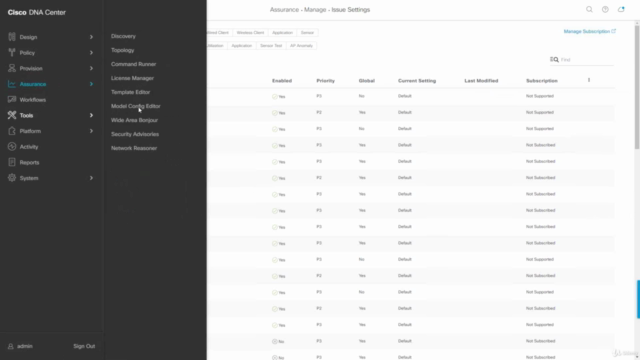The image size is (640, 360).
Task: Open Discovery from the Tools submenu
Action: pos(123,36)
